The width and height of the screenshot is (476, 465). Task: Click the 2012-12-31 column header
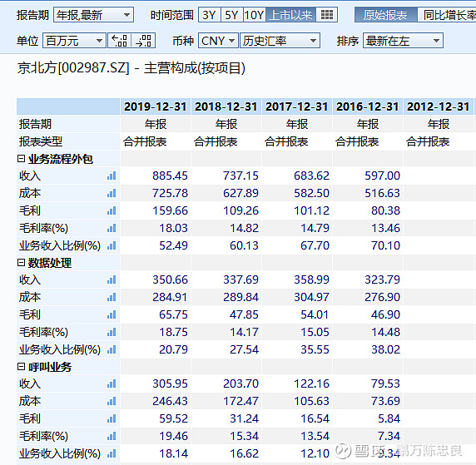439,106
